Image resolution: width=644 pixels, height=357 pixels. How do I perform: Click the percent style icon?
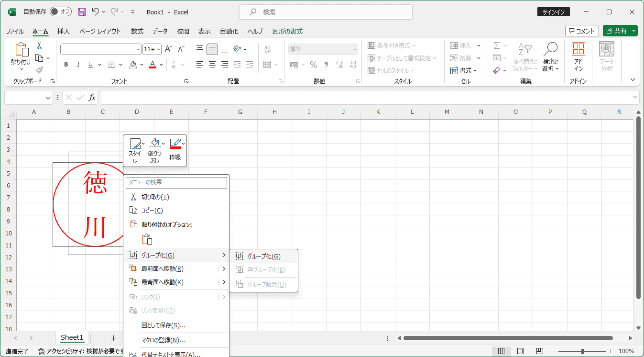tap(314, 65)
